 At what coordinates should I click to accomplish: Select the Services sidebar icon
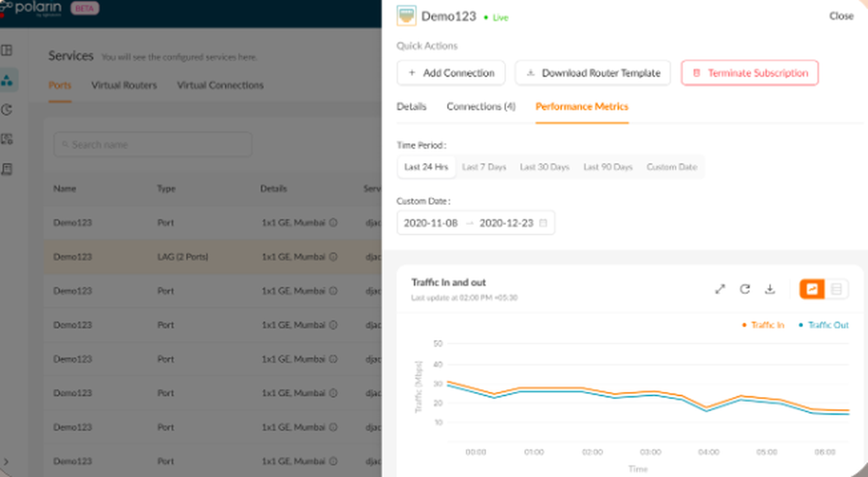pyautogui.click(x=7, y=81)
